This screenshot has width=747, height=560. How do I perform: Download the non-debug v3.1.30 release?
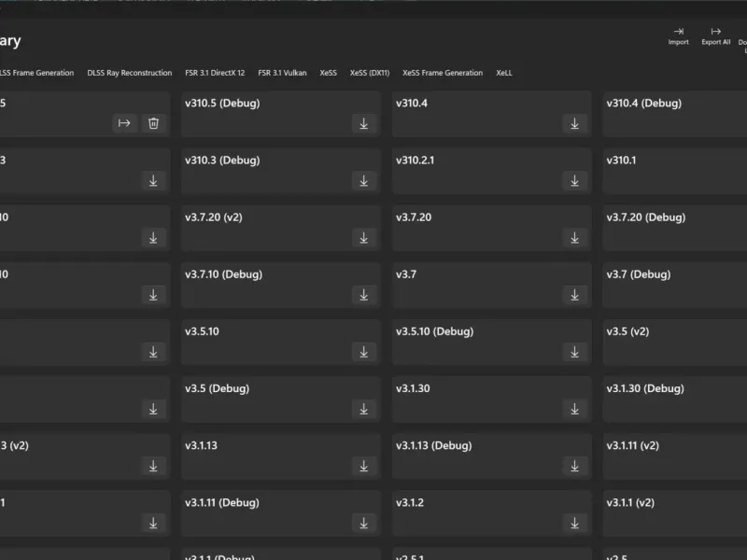tap(574, 409)
